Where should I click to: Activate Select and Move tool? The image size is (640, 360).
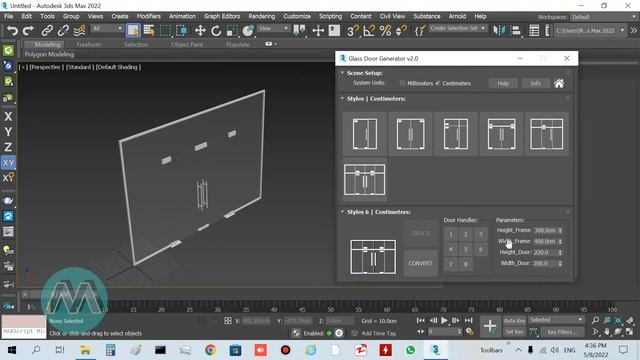tap(200, 31)
